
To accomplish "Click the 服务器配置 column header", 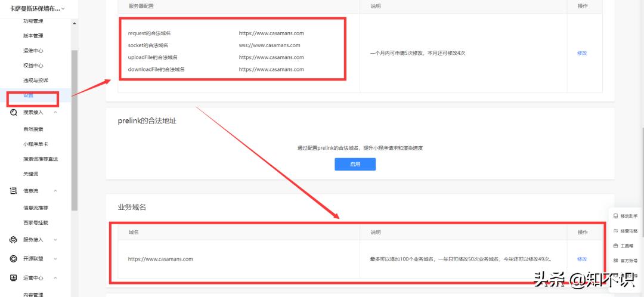I will point(141,6).
